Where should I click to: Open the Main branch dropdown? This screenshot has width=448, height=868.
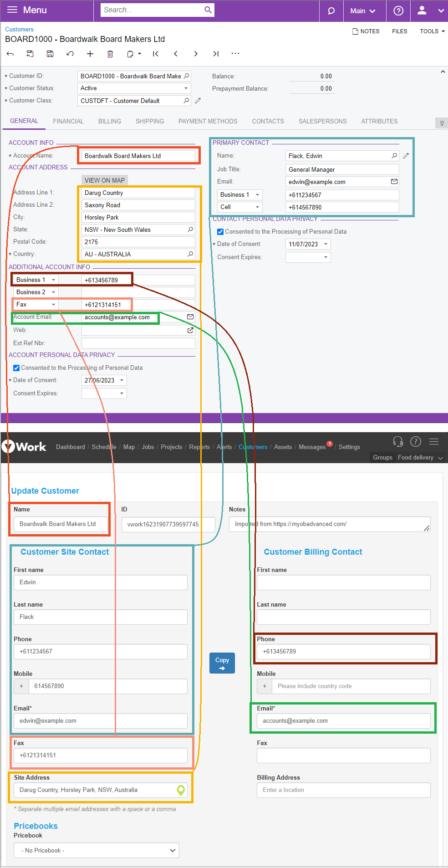pos(363,11)
